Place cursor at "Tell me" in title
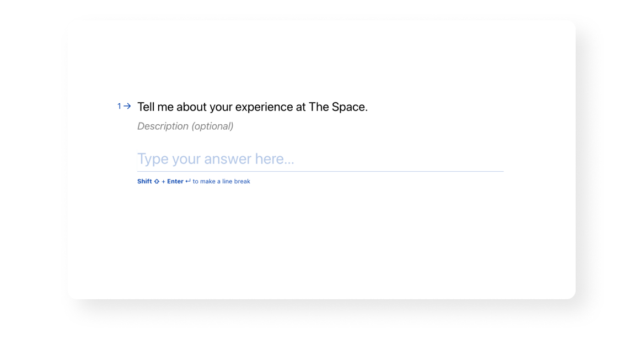This screenshot has height=345, width=644. click(x=155, y=107)
